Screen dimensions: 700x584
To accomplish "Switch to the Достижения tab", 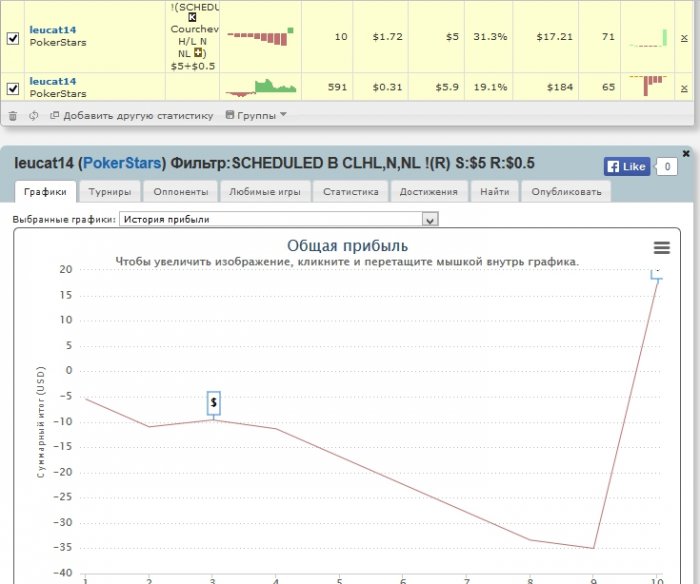I will pyautogui.click(x=429, y=192).
